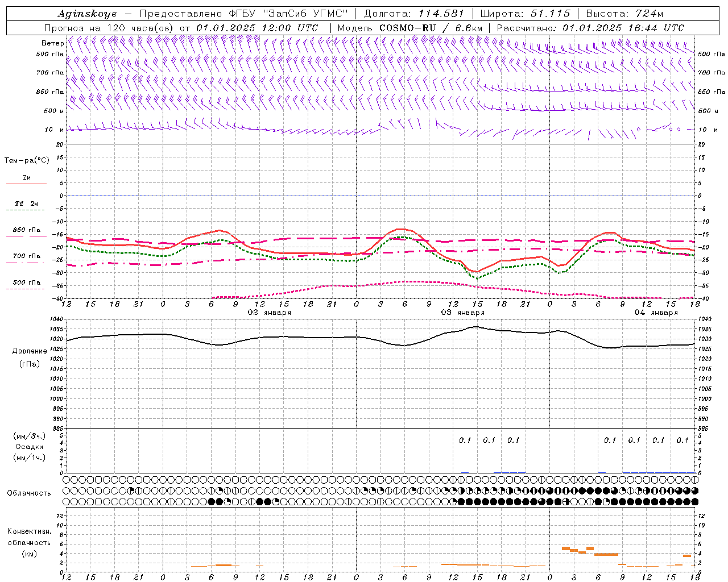Click the 'Ветер' wind panel label

52,43
